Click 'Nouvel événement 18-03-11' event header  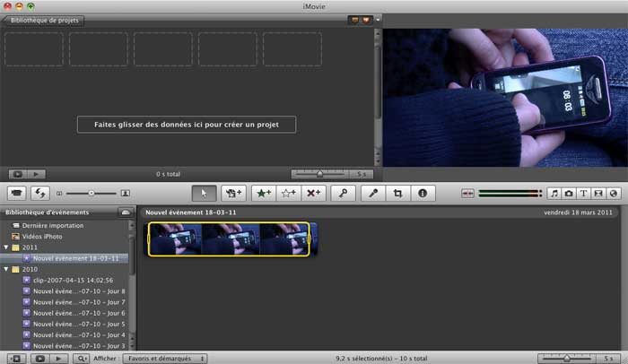click(190, 212)
